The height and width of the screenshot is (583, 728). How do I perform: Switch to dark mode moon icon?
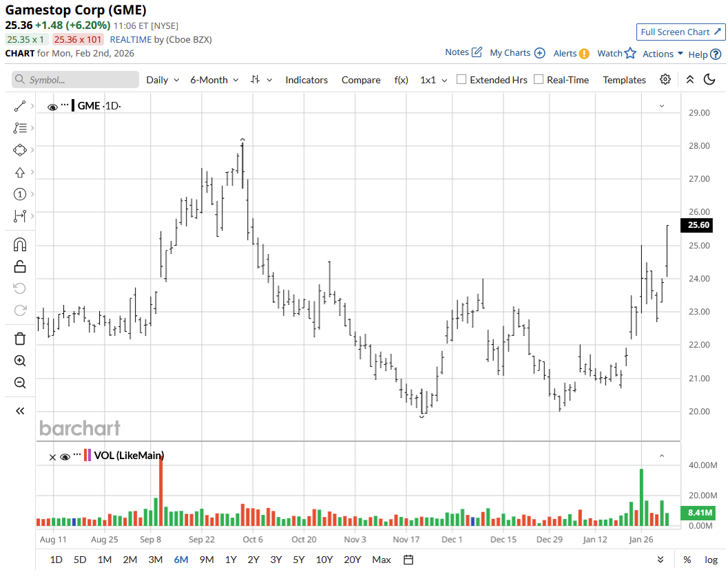709,79
